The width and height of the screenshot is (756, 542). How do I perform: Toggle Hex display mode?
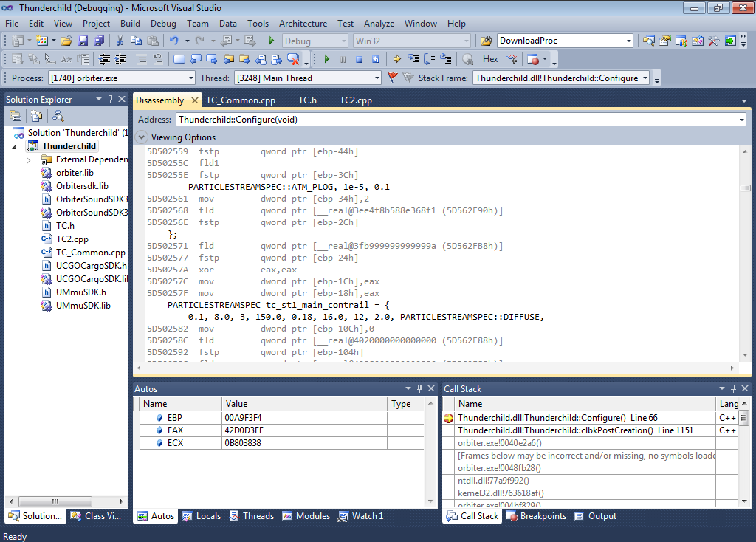[490, 59]
